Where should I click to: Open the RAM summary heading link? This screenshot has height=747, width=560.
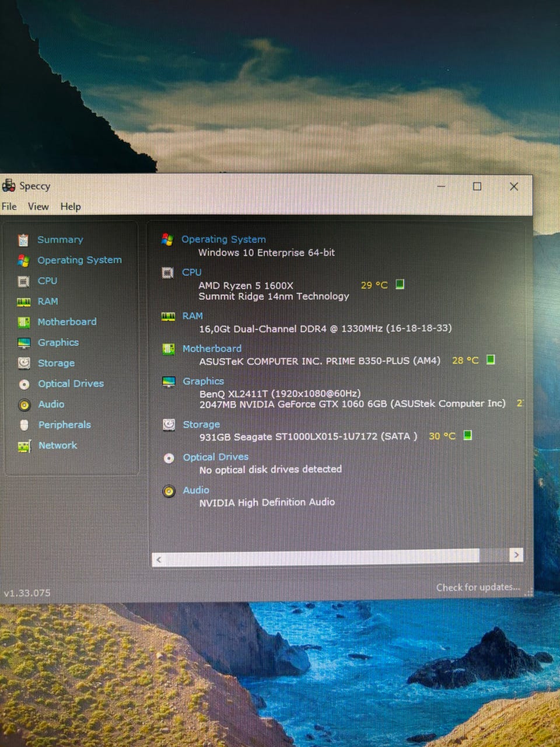(x=192, y=316)
